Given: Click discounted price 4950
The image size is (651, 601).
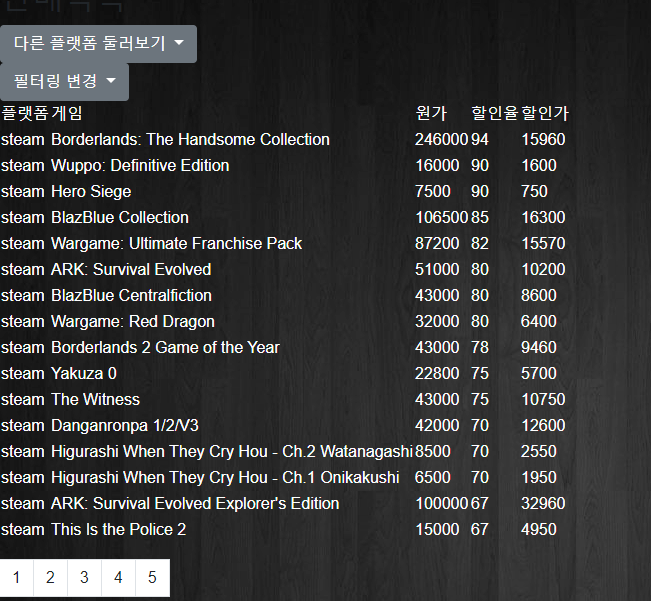Looking at the screenshot, I should [538, 530].
